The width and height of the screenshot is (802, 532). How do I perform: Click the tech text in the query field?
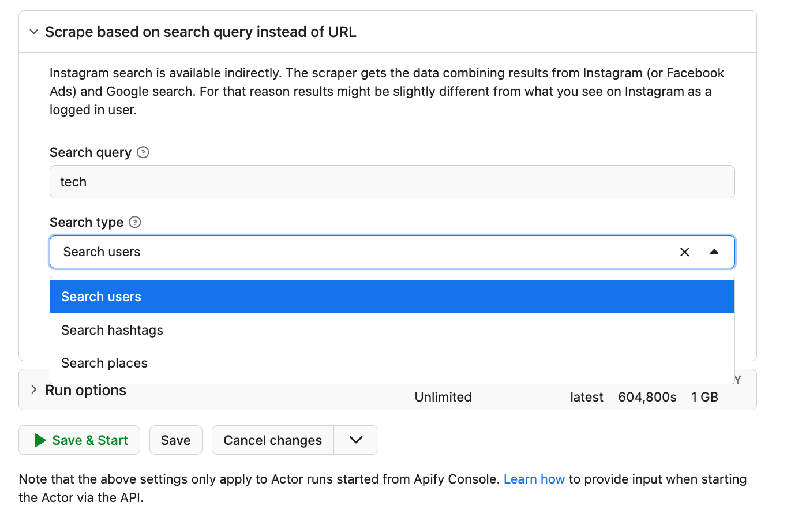[73, 181]
